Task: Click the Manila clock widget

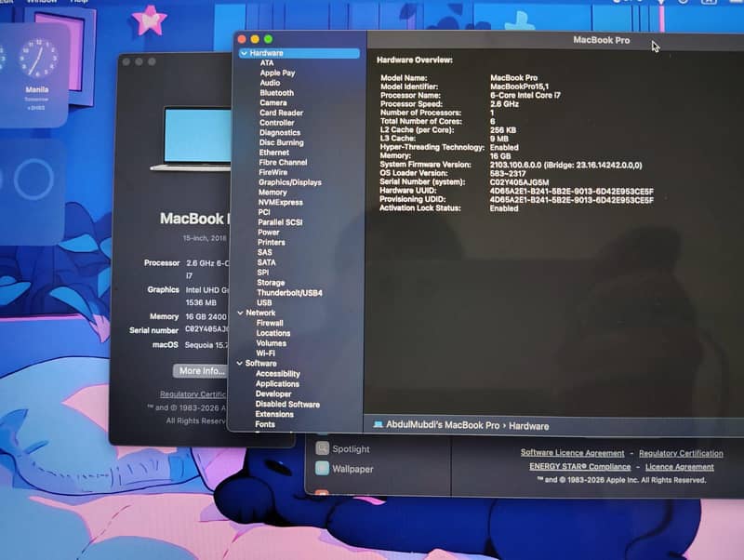Action: click(34, 75)
